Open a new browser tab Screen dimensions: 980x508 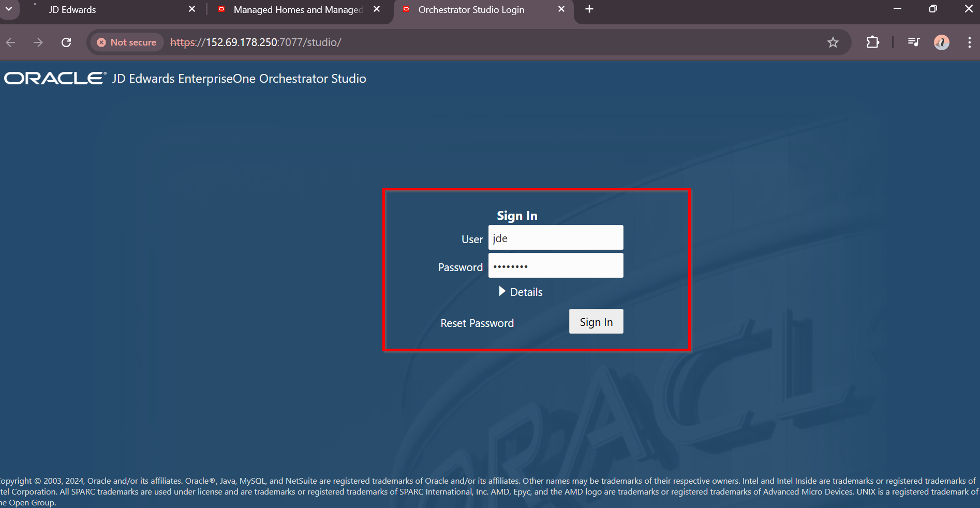(589, 9)
